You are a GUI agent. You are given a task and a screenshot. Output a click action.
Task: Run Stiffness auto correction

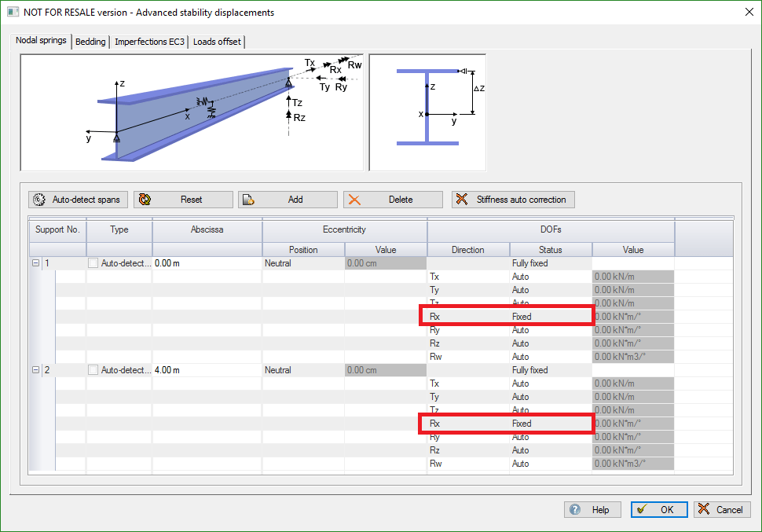tap(513, 200)
